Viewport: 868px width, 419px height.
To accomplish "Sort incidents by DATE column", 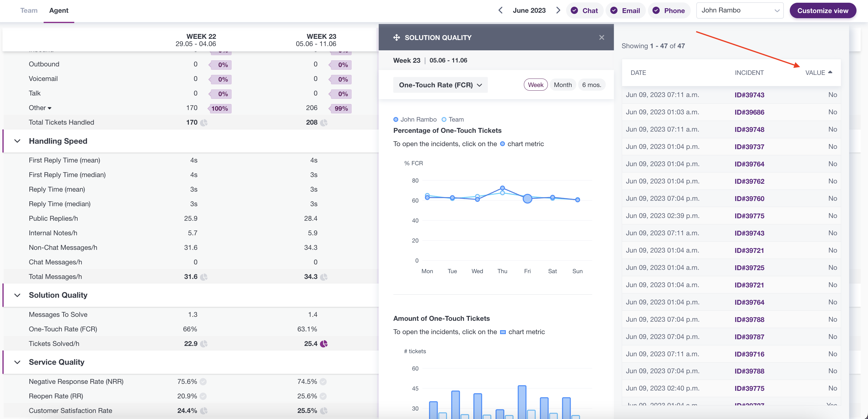I will [x=638, y=73].
